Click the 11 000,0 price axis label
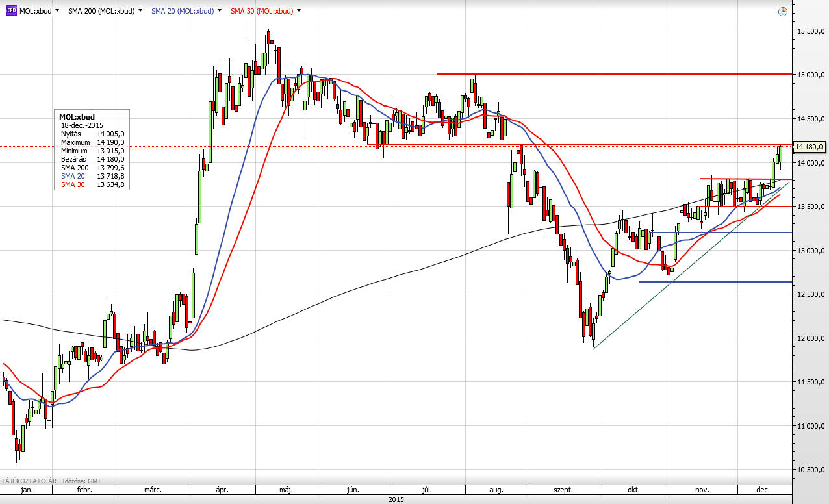The image size is (829, 504). pos(811,426)
